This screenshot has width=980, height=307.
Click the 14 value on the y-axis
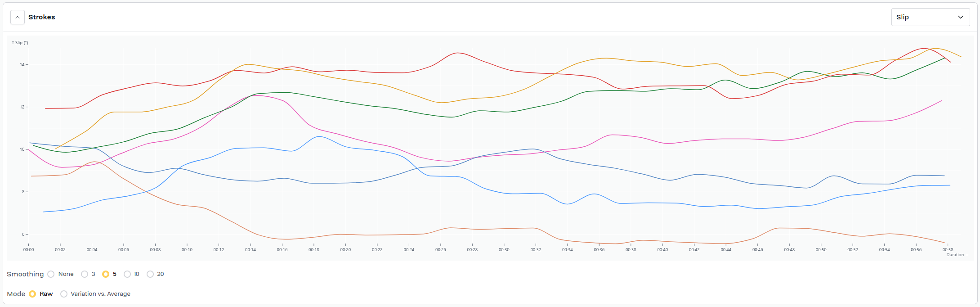coord(22,65)
